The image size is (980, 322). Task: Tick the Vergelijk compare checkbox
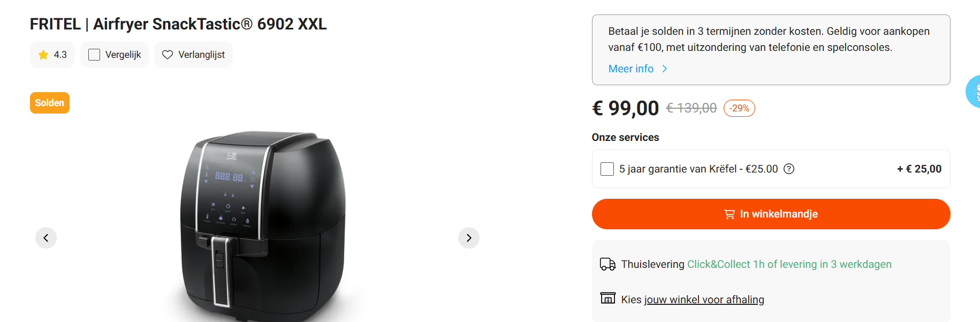pyautogui.click(x=94, y=55)
